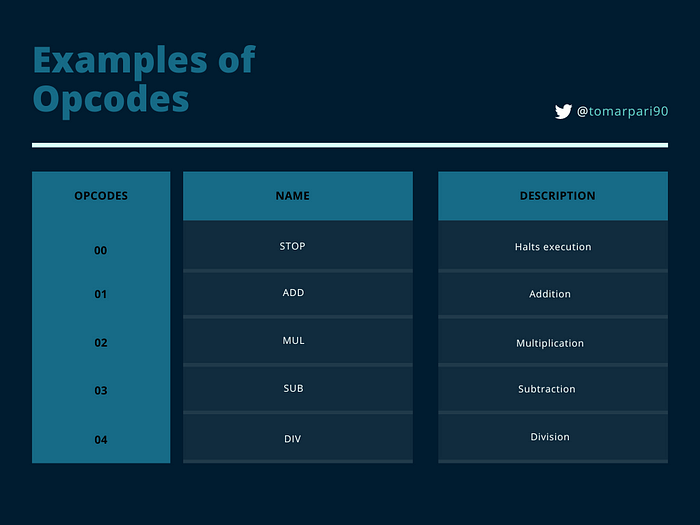Select the SUB name cell
Viewport: 700px width, 525px height.
pyautogui.click(x=298, y=389)
